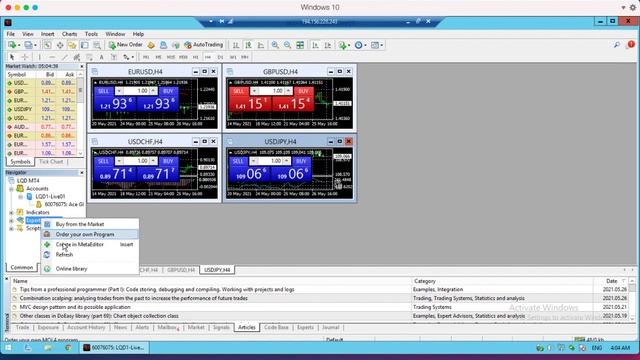Toggle chart shift icon
Viewport: 640px width, 360px height.
click(327, 45)
